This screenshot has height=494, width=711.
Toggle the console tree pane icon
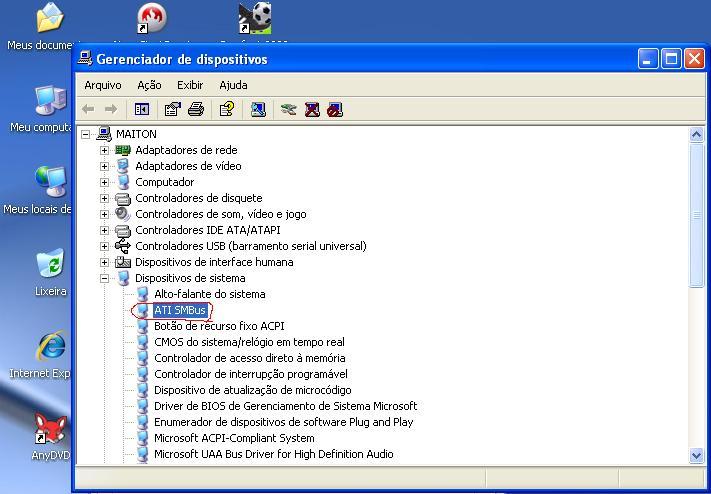point(142,109)
